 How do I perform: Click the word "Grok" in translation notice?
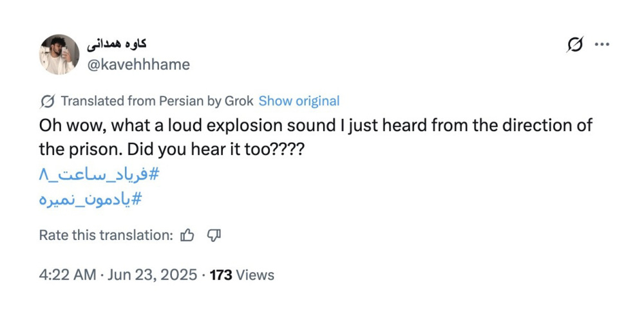239,101
